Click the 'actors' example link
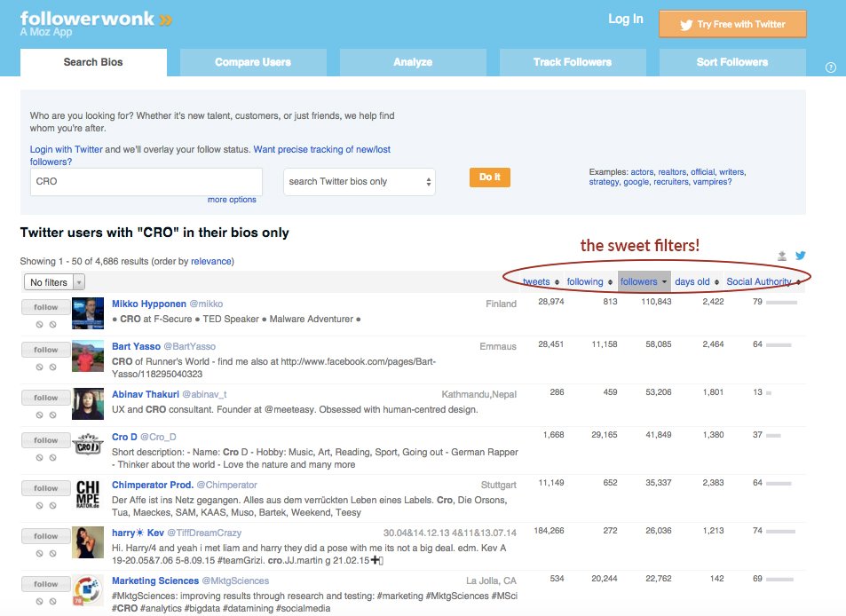 tap(642, 172)
